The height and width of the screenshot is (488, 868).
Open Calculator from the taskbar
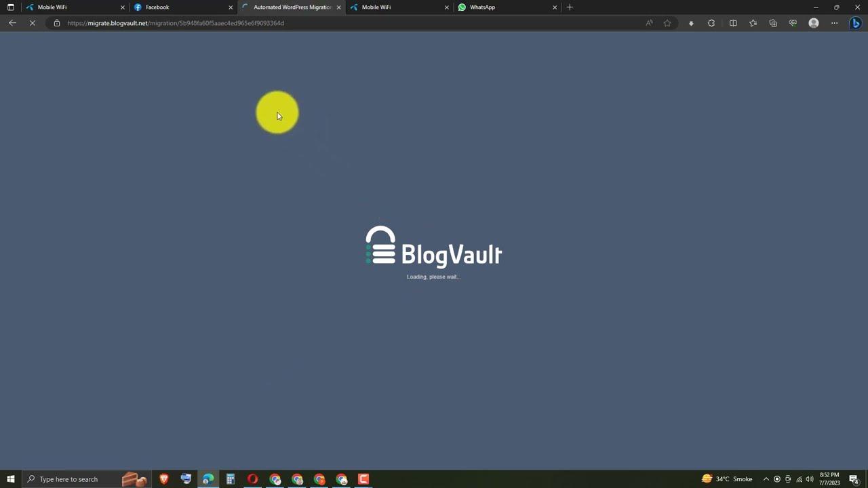231,479
